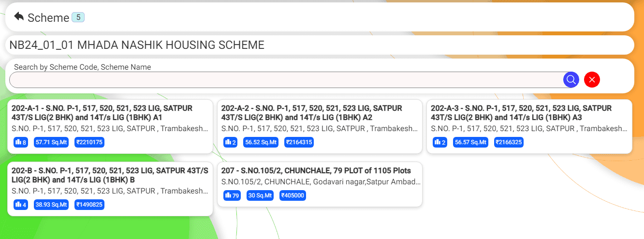The image size is (644, 239).
Task: Open scheme card 202-A-2
Action: tap(320, 127)
